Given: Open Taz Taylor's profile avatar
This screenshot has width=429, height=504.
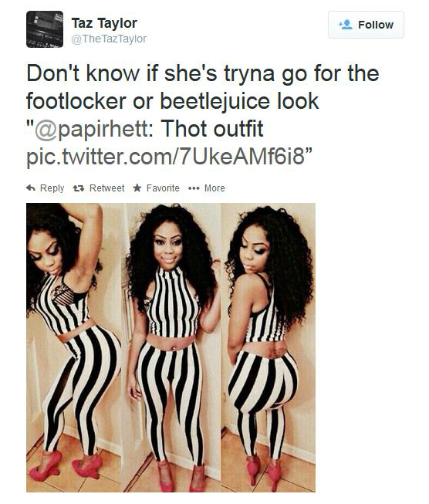Looking at the screenshot, I should [45, 29].
